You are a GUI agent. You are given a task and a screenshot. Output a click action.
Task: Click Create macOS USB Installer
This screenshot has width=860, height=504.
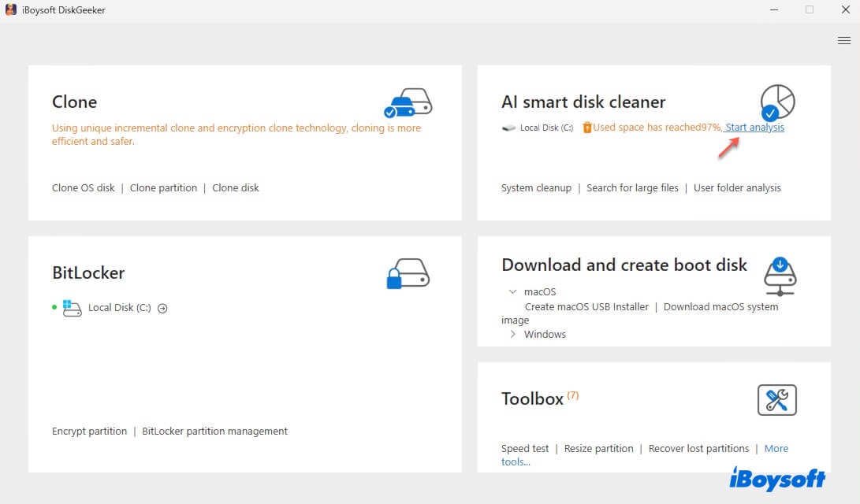pos(586,307)
